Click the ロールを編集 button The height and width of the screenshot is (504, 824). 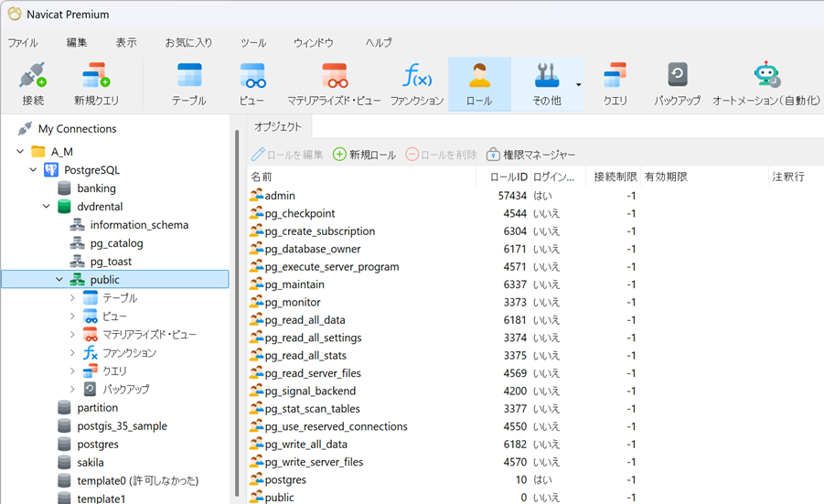tap(287, 155)
